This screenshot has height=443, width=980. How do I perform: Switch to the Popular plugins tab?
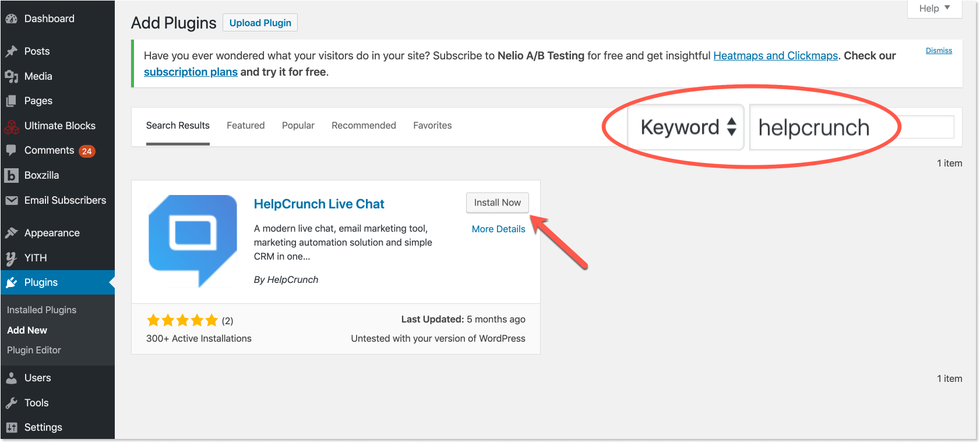point(298,125)
